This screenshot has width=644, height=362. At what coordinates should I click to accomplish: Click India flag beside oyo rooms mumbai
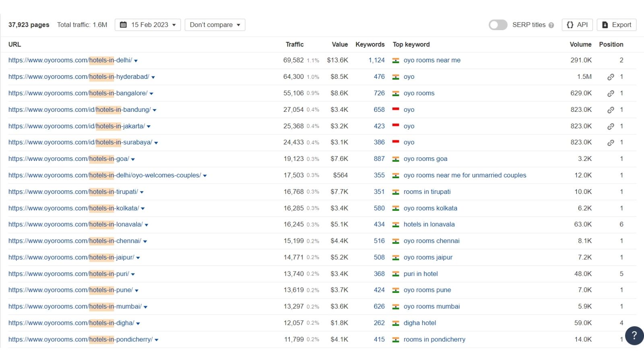(x=396, y=306)
